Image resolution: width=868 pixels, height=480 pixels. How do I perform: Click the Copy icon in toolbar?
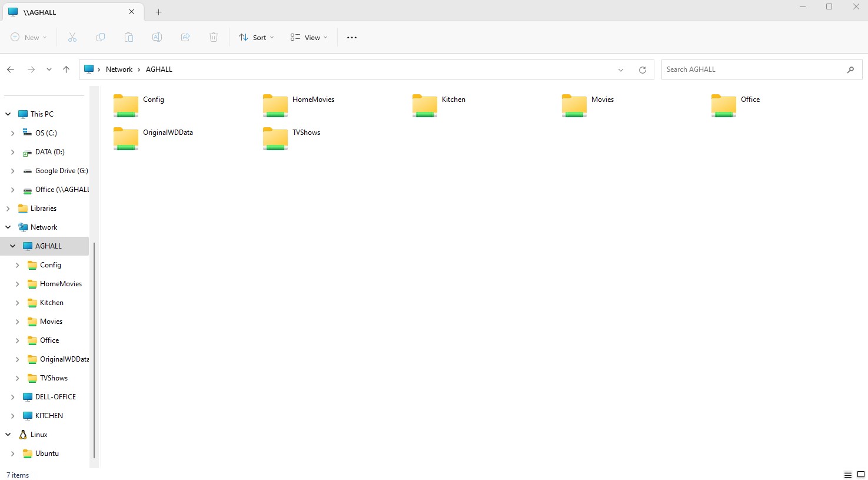click(x=101, y=37)
